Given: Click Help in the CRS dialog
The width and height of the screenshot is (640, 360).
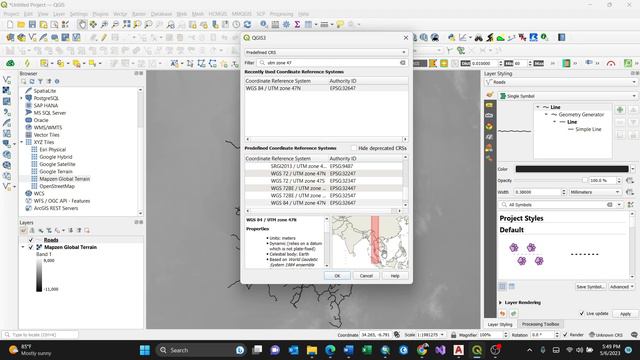Looking at the screenshot, I should (x=395, y=276).
